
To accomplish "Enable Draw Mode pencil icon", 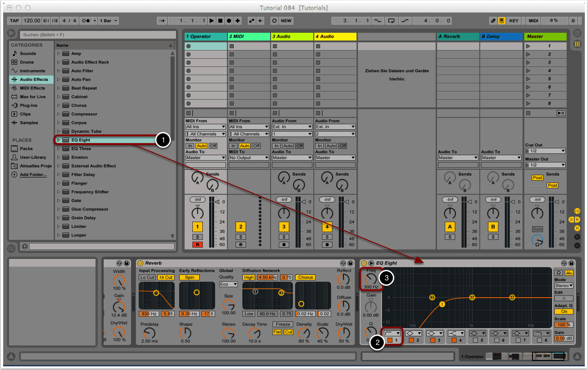I will [x=493, y=21].
